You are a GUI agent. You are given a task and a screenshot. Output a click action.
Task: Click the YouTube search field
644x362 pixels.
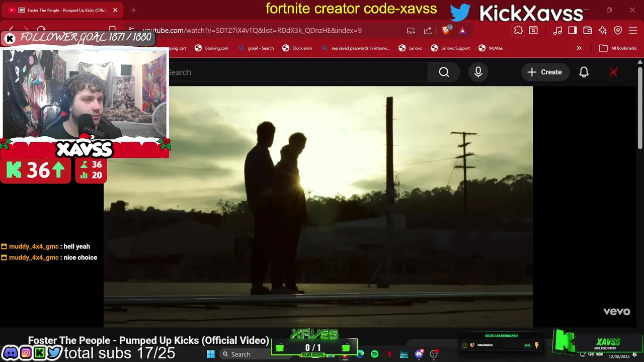point(298,72)
